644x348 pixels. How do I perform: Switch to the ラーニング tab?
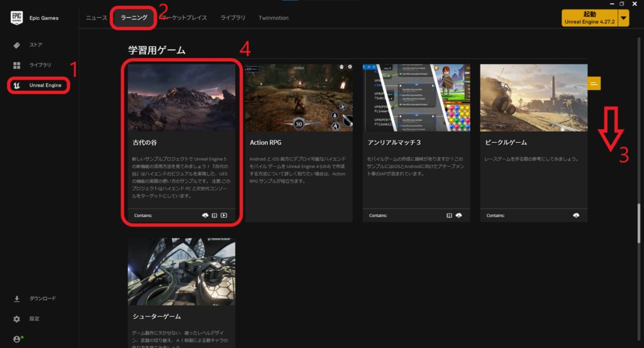coord(134,18)
